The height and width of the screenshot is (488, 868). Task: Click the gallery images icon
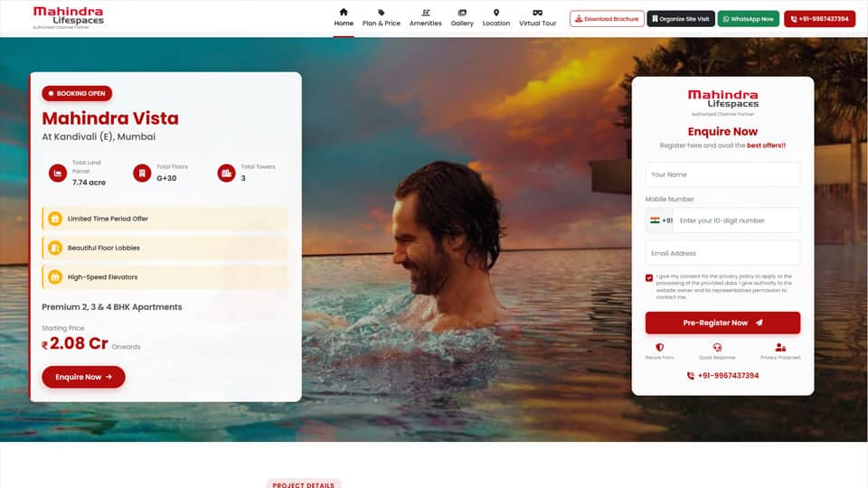click(x=462, y=12)
